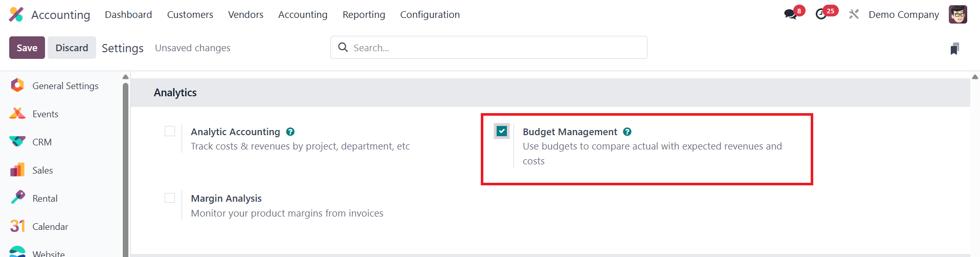Click the bookmark icon near search
Viewport: 980px width, 257px height.
(954, 49)
